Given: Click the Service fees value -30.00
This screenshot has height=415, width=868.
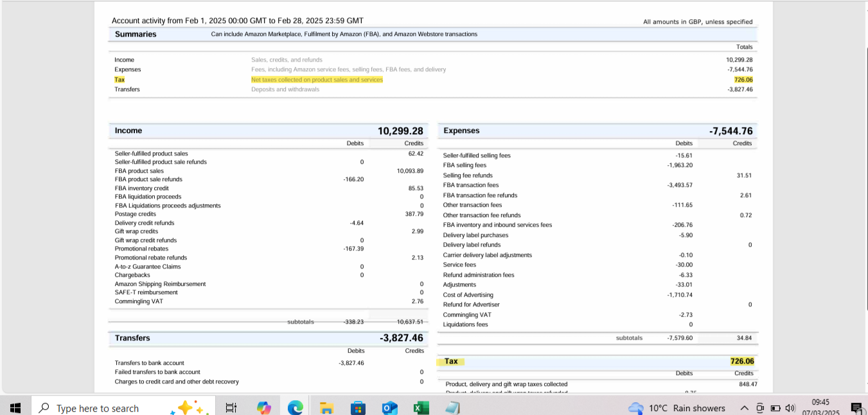Looking at the screenshot, I should 684,265.
